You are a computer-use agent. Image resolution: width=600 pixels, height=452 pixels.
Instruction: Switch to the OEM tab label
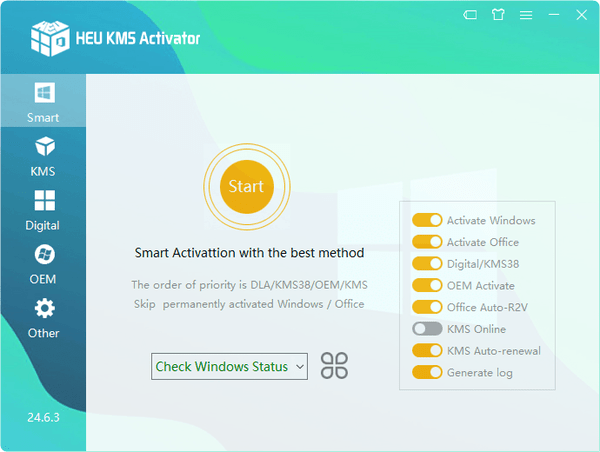click(x=43, y=279)
